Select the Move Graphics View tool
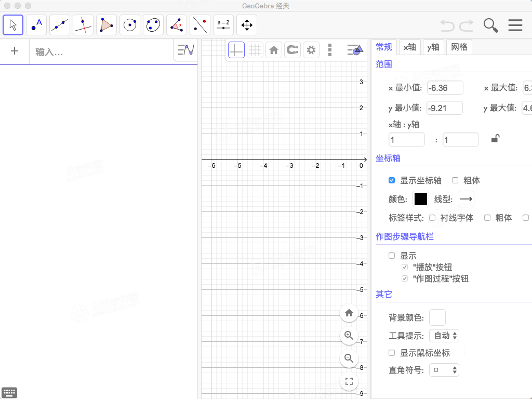 247,25
